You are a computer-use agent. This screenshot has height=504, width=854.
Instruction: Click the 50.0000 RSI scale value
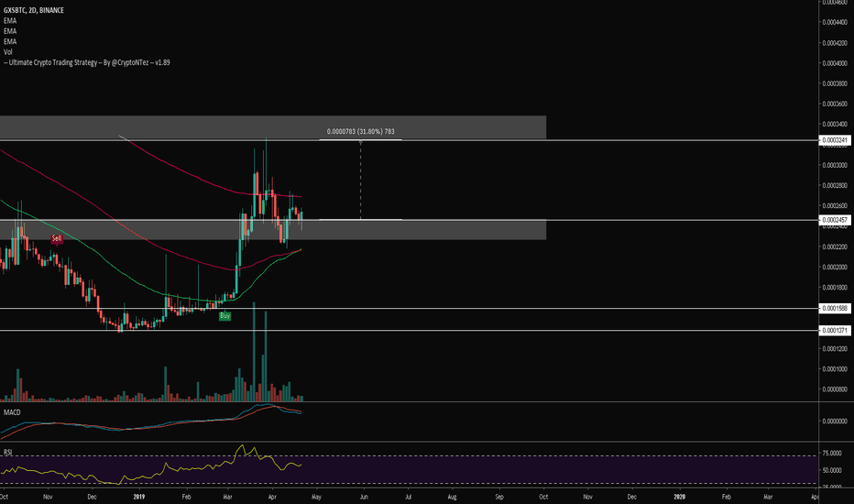coord(832,470)
